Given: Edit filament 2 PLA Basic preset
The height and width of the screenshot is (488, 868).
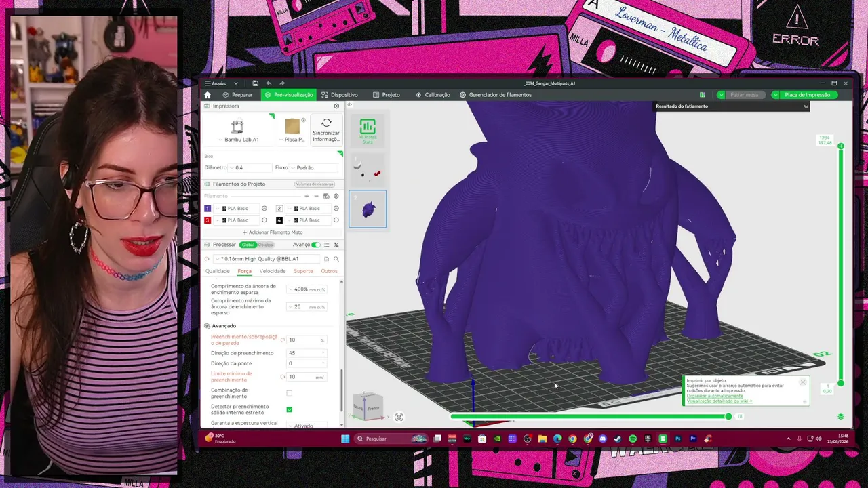Looking at the screenshot, I should [336, 209].
